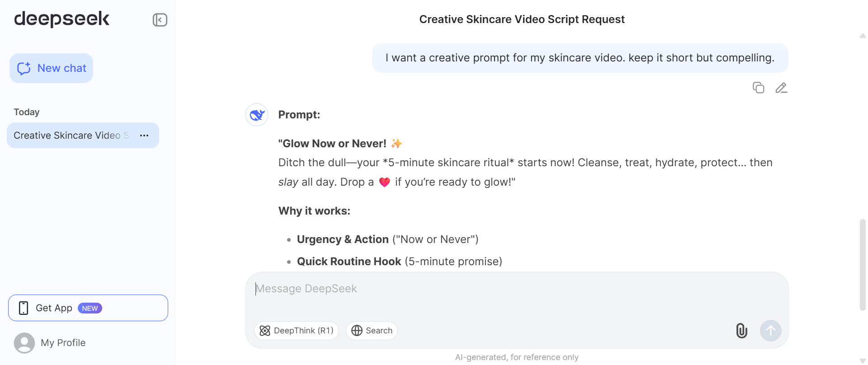Open the Creative Skincare Video chat history item
This screenshot has height=365, width=868.
(x=71, y=136)
